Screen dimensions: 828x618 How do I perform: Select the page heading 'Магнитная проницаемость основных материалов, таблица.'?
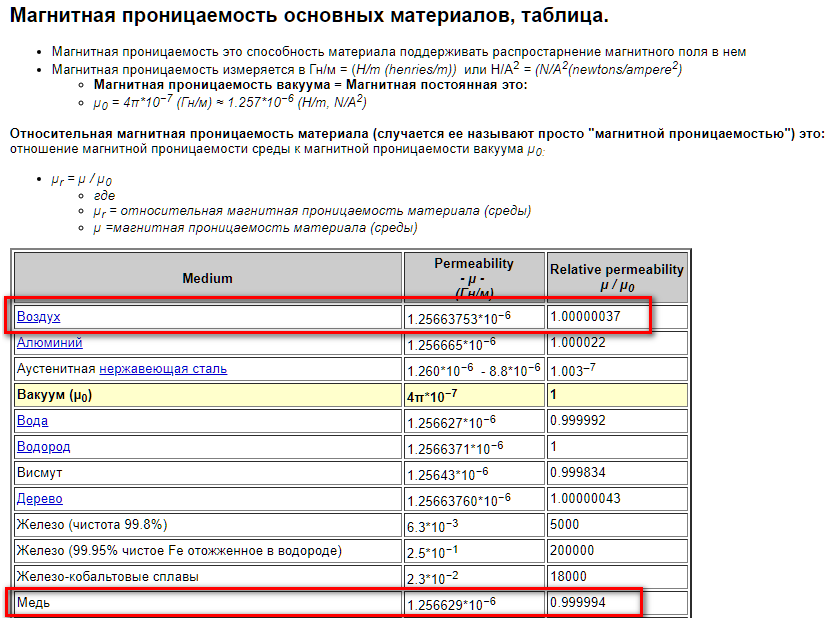point(309,15)
